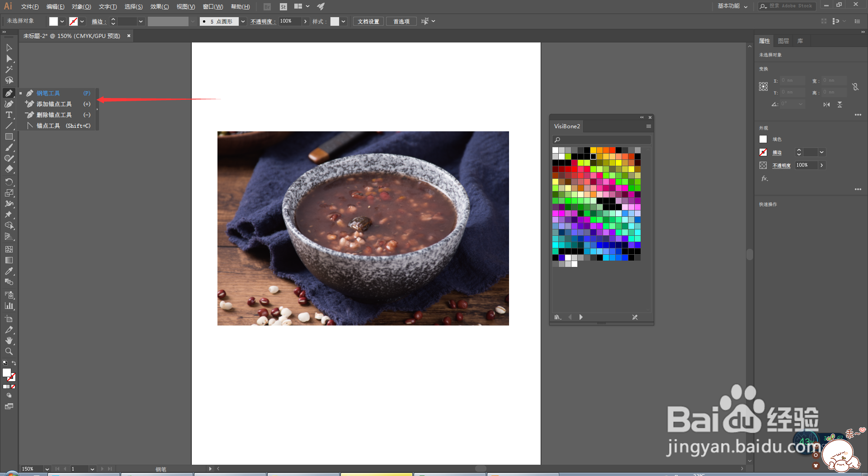
Task: Click the 描边 link in Properties panel
Action: pyautogui.click(x=777, y=153)
